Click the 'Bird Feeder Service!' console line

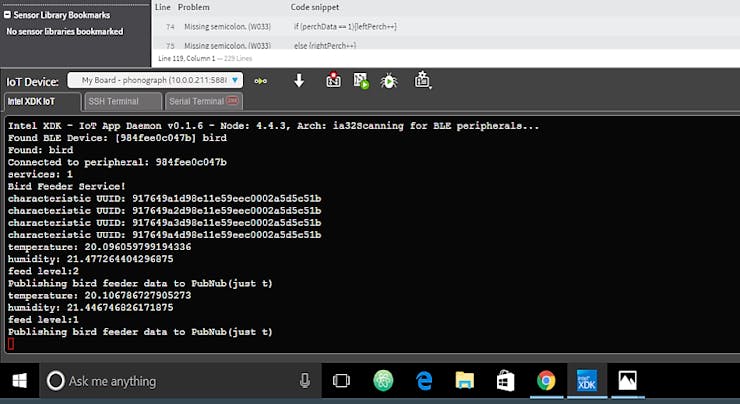point(67,186)
